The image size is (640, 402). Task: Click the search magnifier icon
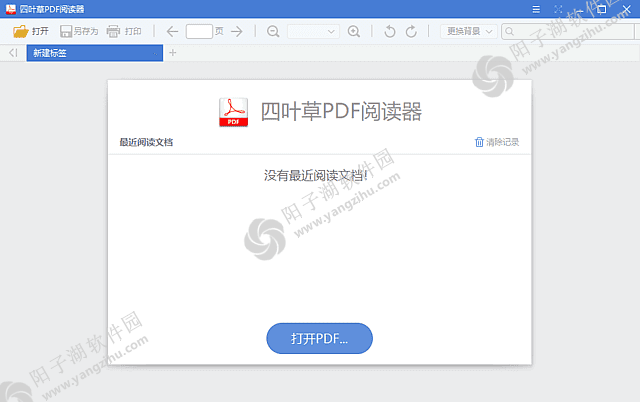[509, 31]
